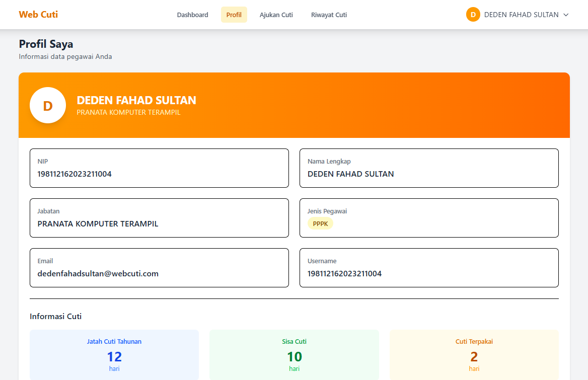Select the green Sisa Cuti card
This screenshot has width=588, height=380.
click(294, 355)
